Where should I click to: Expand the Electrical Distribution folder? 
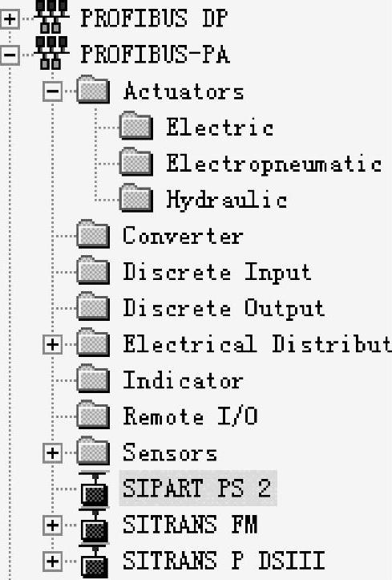pyautogui.click(x=52, y=345)
